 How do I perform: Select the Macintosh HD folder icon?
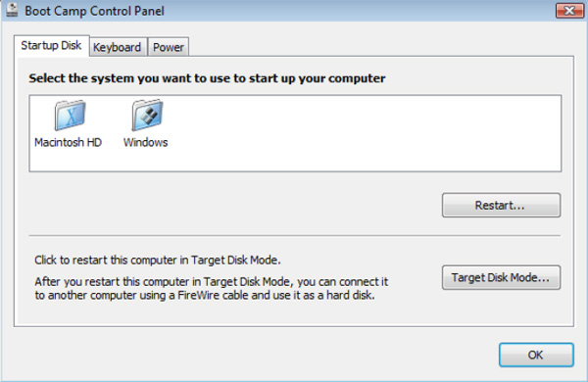click(x=71, y=115)
